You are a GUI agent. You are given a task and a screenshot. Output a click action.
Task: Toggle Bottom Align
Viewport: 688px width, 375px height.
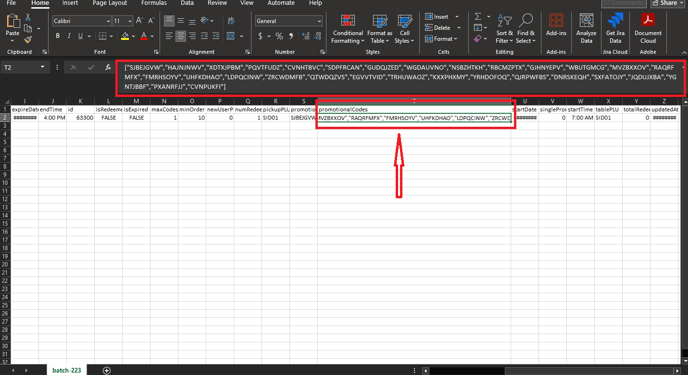[x=192, y=21]
